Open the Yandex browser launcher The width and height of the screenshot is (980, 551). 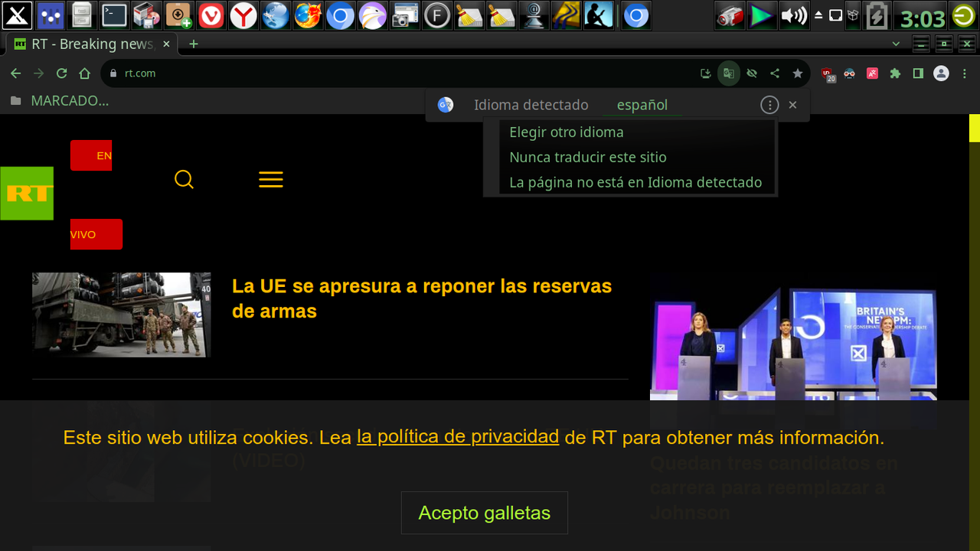click(x=243, y=15)
